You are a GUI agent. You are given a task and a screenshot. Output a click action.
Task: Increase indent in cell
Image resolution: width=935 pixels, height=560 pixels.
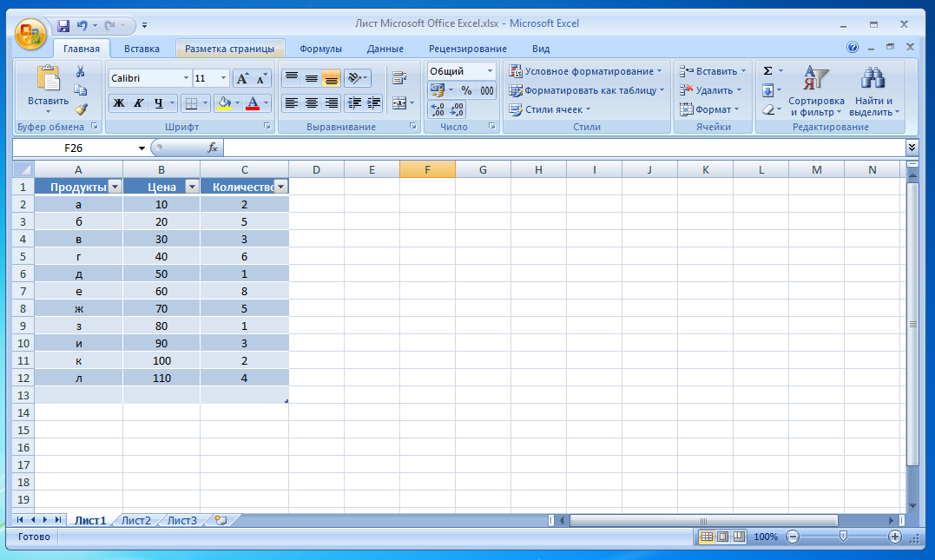pos(374,103)
